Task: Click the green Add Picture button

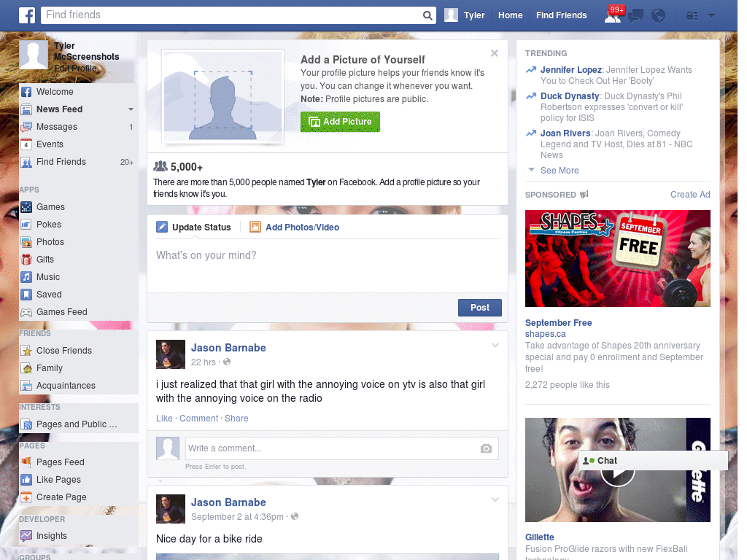Action: tap(340, 122)
